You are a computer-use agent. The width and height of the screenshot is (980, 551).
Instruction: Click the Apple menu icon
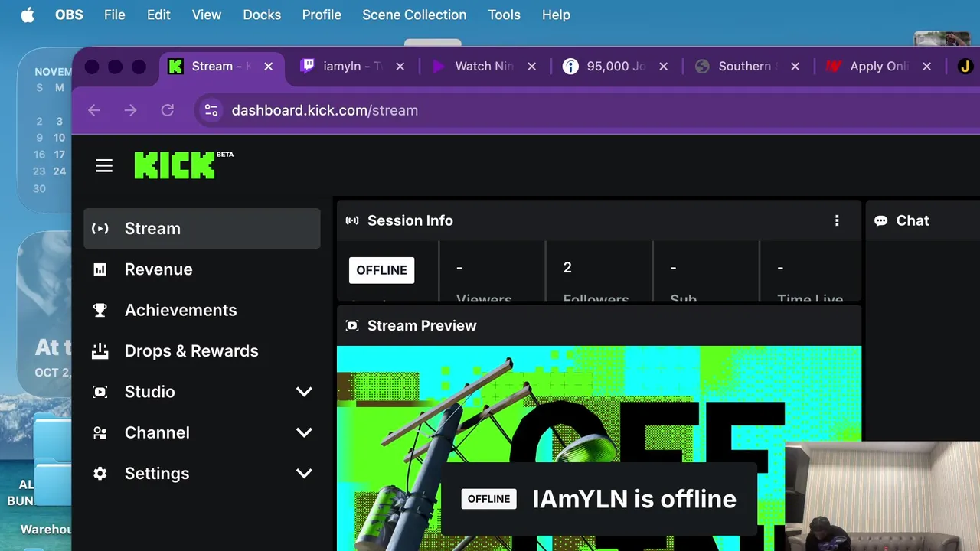(x=28, y=15)
